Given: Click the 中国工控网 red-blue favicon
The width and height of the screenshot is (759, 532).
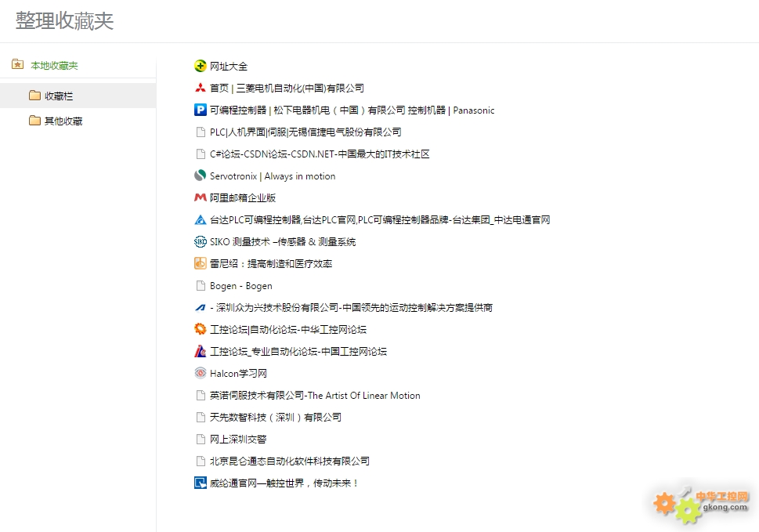Looking at the screenshot, I should coord(200,351).
